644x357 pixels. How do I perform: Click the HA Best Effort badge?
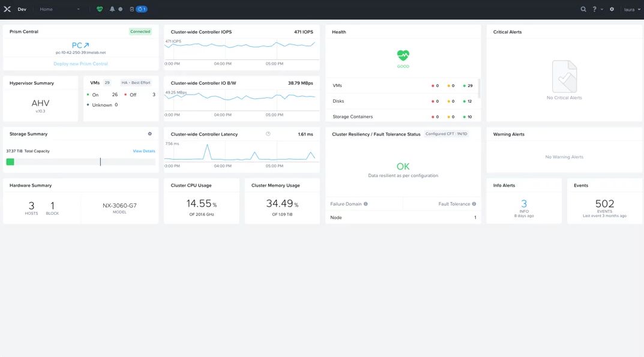coord(136,83)
